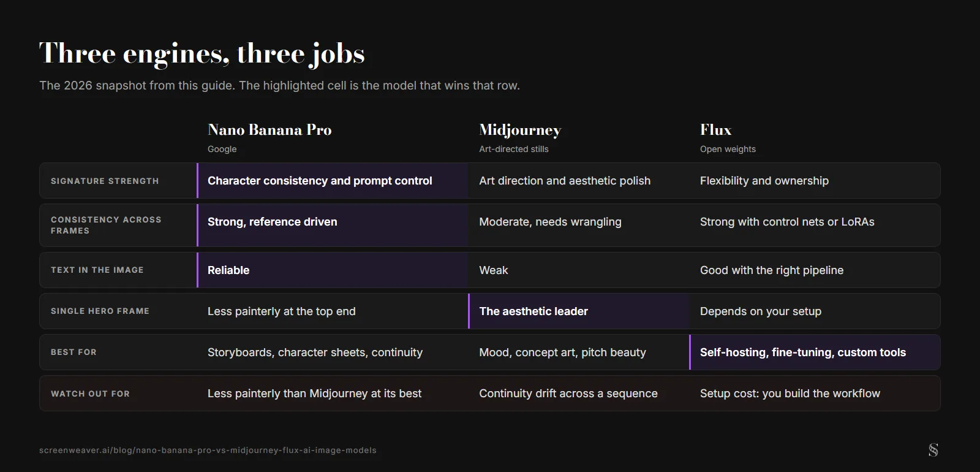980x472 pixels.
Task: Click "Less painterly than Midjourney at its best"
Action: 314,394
